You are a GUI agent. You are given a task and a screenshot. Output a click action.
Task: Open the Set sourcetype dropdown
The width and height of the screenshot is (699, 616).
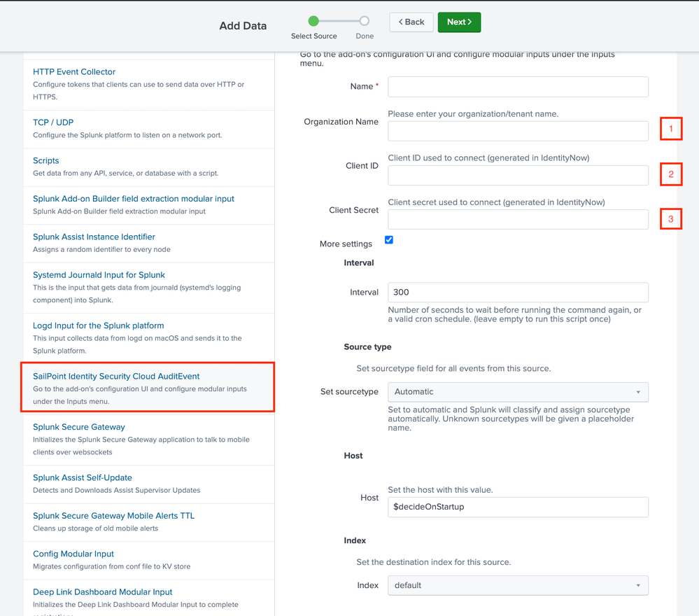[x=518, y=392]
